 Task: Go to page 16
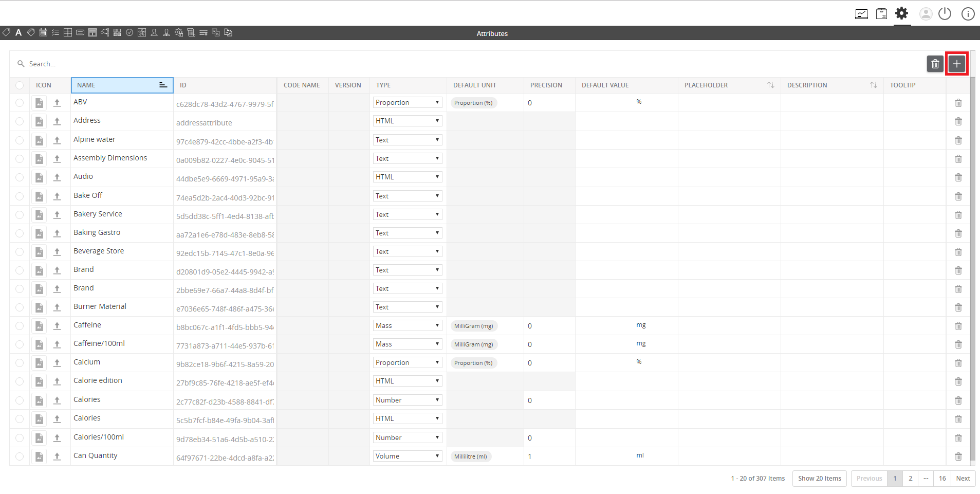click(x=942, y=478)
